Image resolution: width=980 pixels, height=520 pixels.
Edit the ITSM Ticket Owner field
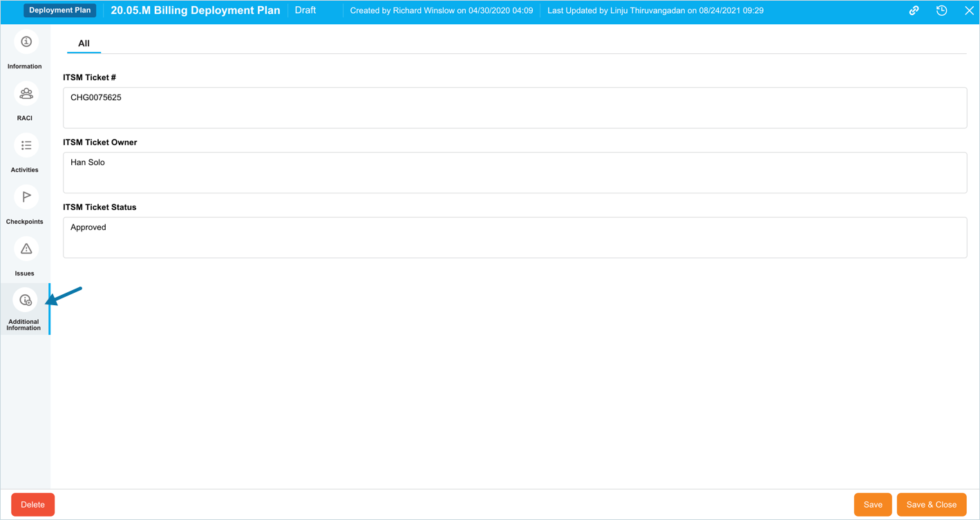(x=514, y=173)
